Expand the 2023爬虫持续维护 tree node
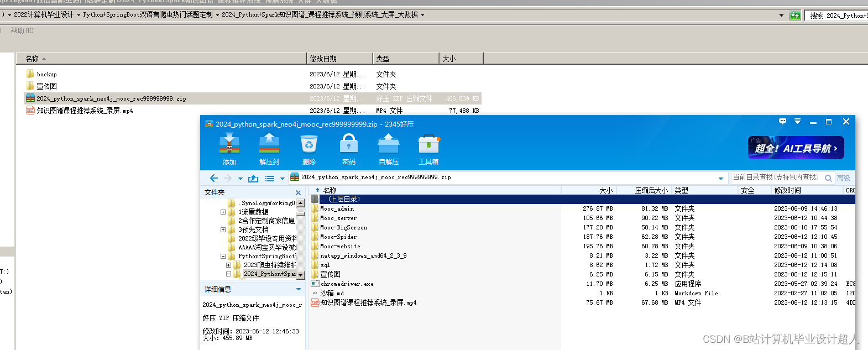The image size is (868, 350). click(228, 265)
